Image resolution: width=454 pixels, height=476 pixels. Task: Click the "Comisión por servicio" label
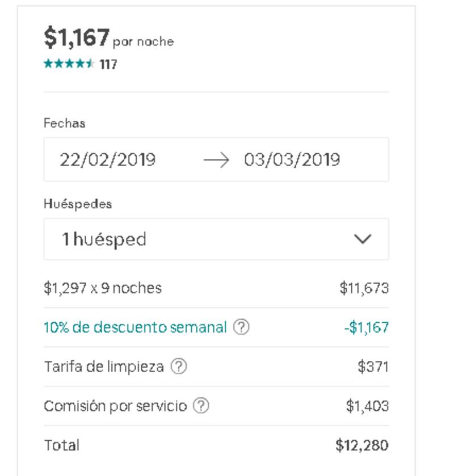pyautogui.click(x=115, y=406)
